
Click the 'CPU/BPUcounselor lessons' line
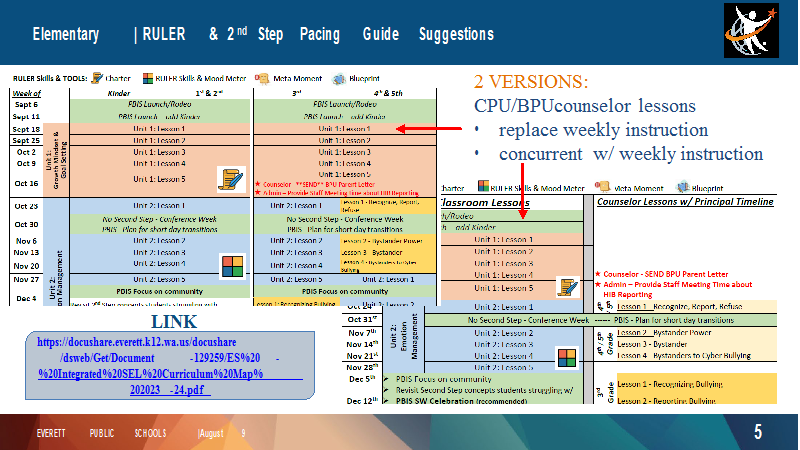tap(585, 106)
